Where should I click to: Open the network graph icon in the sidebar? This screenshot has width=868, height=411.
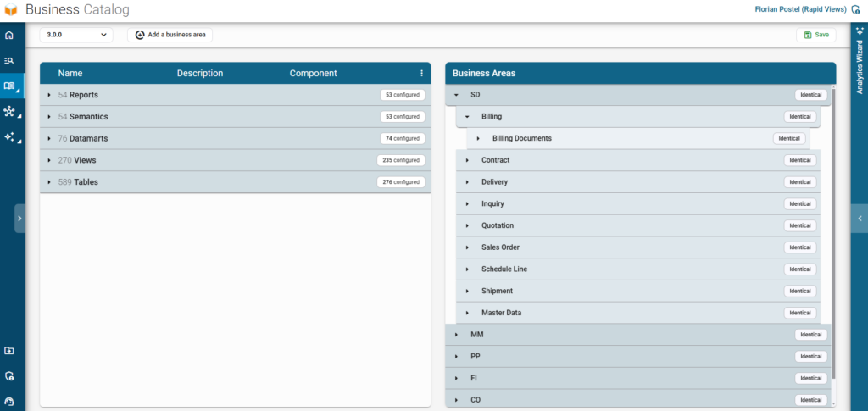pos(8,112)
